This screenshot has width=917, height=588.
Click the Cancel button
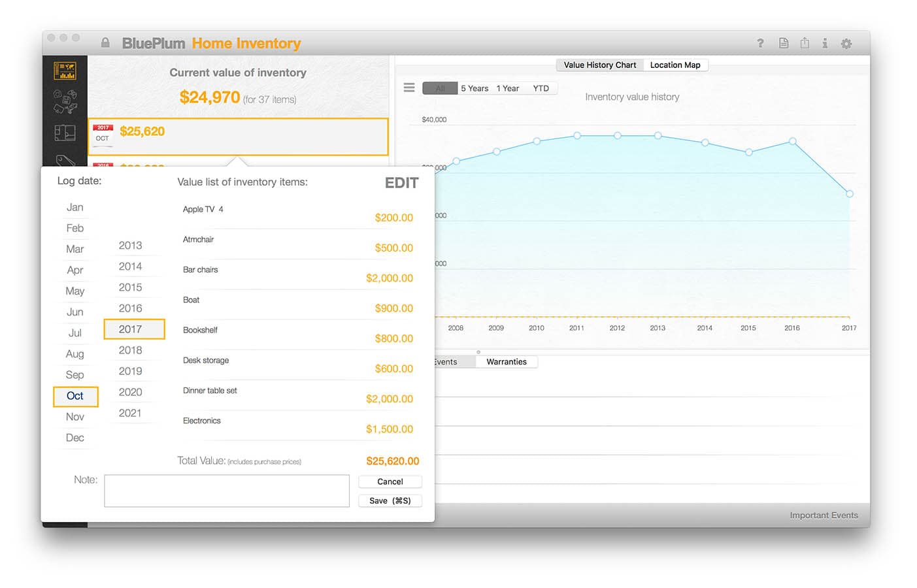[x=390, y=482]
